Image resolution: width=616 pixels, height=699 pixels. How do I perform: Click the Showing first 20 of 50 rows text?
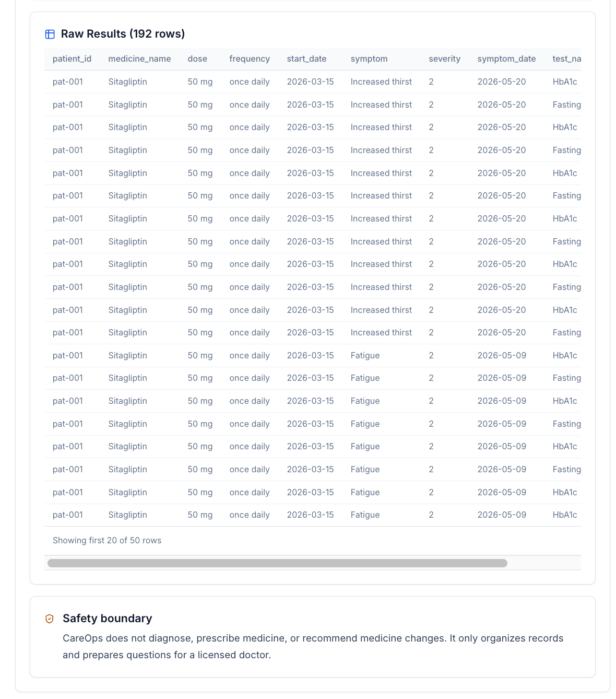(x=107, y=541)
